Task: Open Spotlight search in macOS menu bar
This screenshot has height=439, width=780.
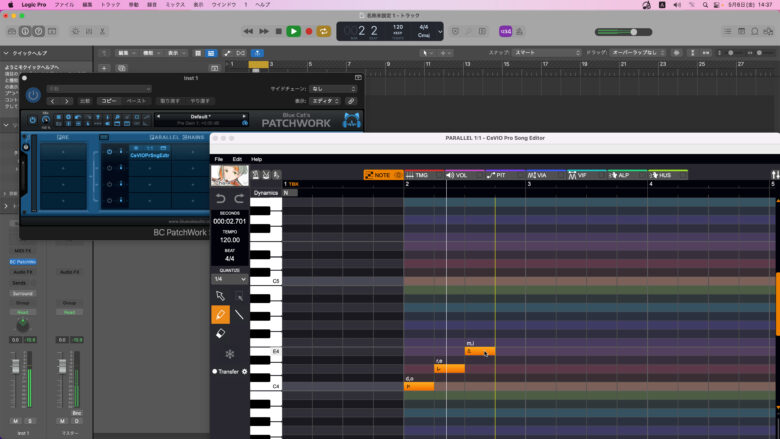Action: 705,4
